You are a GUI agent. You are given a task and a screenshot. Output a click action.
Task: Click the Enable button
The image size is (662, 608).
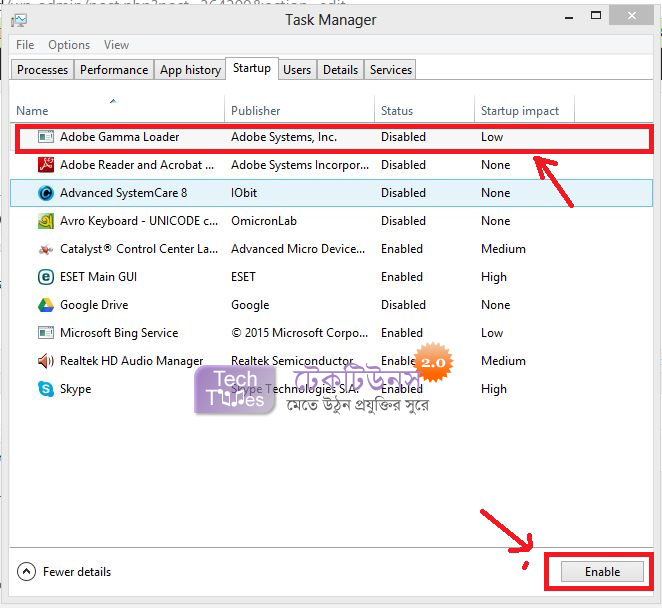[x=602, y=572]
